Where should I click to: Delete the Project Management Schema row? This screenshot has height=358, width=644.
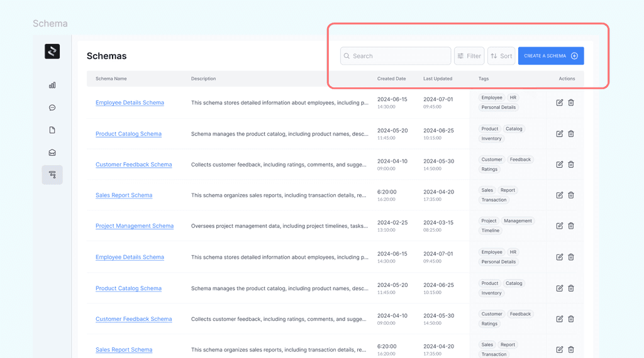tap(571, 226)
